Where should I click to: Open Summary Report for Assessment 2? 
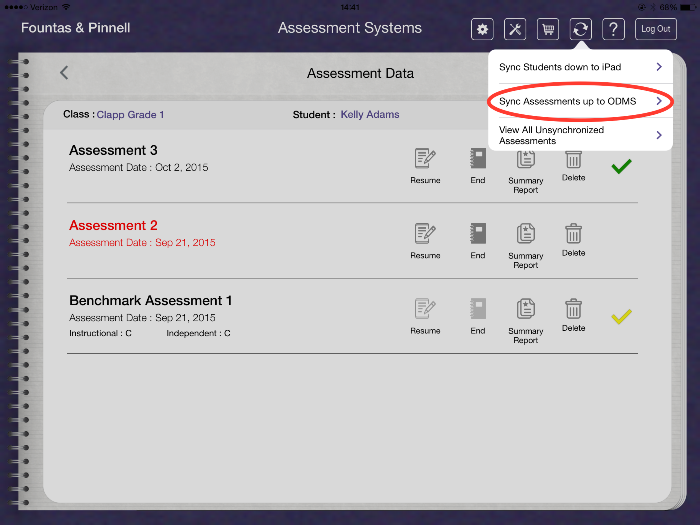[525, 246]
